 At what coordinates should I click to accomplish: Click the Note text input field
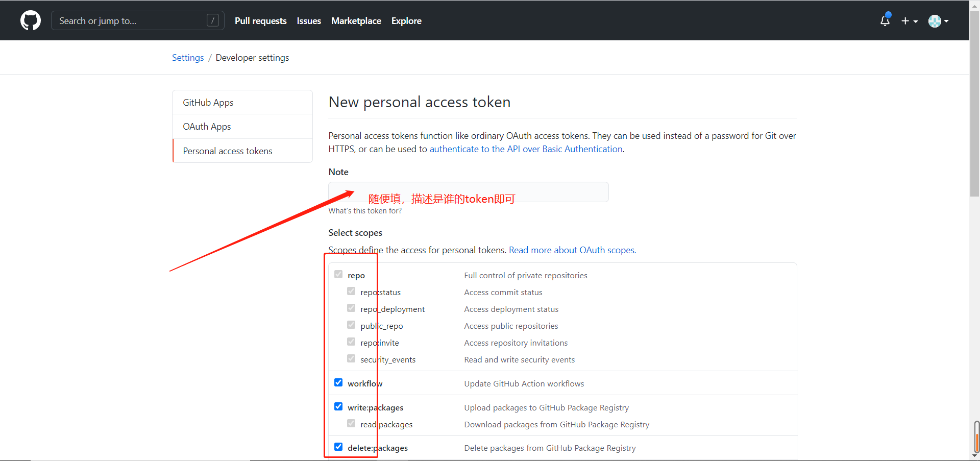click(469, 192)
